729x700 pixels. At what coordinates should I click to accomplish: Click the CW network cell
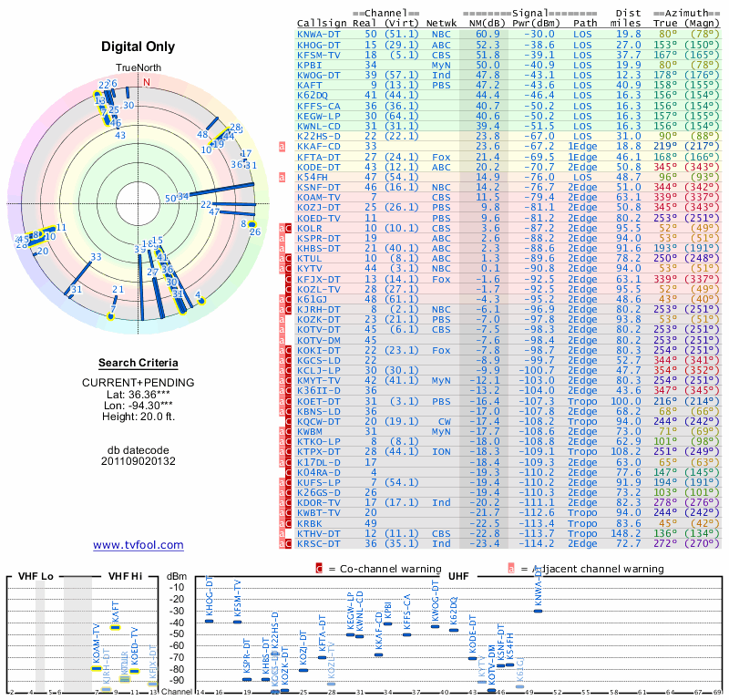[x=445, y=421]
